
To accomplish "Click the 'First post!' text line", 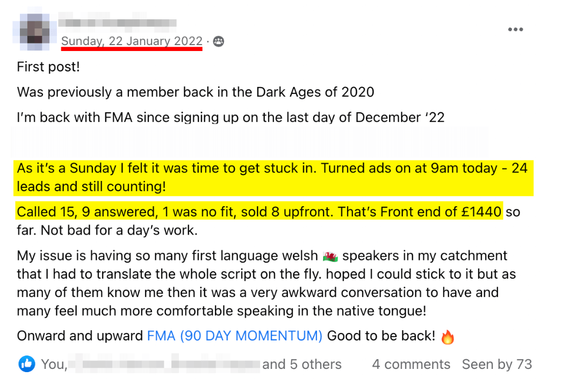I will [x=48, y=67].
